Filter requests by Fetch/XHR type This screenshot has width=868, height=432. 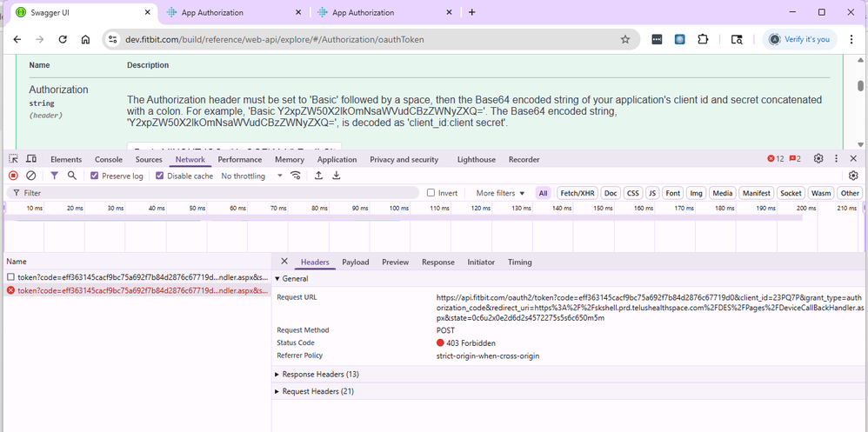point(578,193)
